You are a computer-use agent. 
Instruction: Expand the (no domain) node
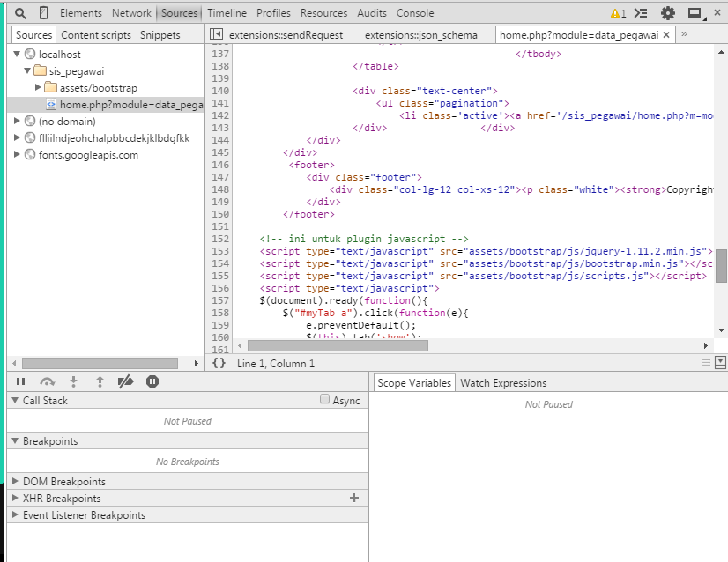[x=17, y=121]
